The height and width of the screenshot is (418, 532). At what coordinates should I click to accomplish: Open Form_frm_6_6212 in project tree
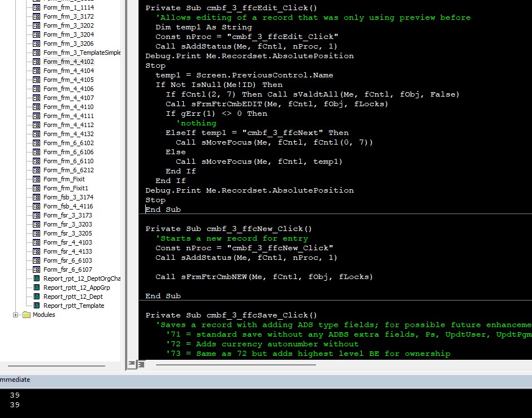(x=68, y=170)
